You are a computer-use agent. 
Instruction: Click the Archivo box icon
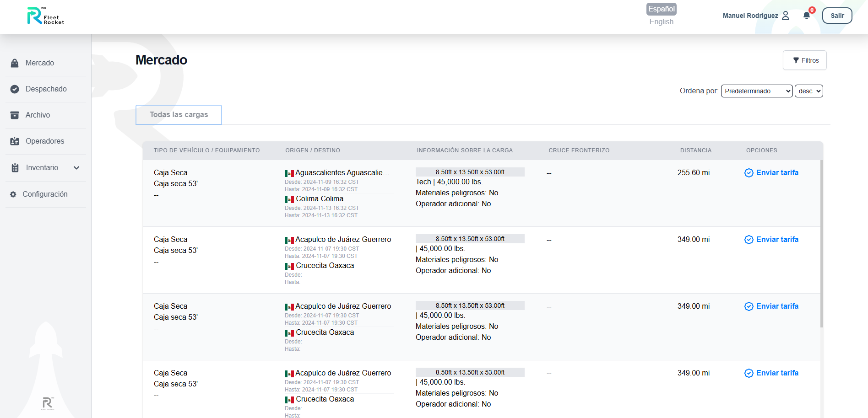[15, 115]
